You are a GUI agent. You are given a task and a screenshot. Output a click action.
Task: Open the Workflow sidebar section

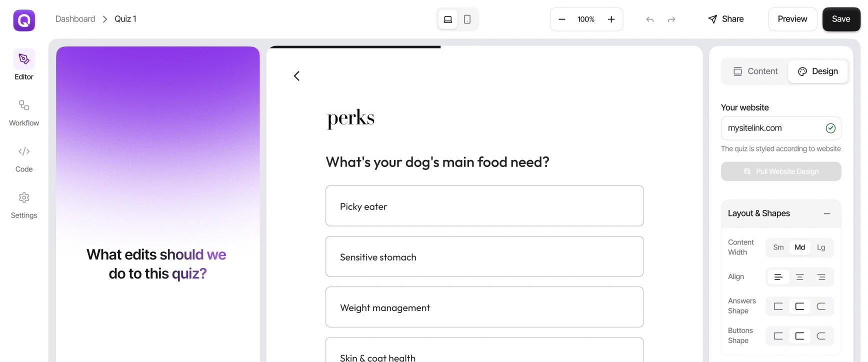[24, 113]
